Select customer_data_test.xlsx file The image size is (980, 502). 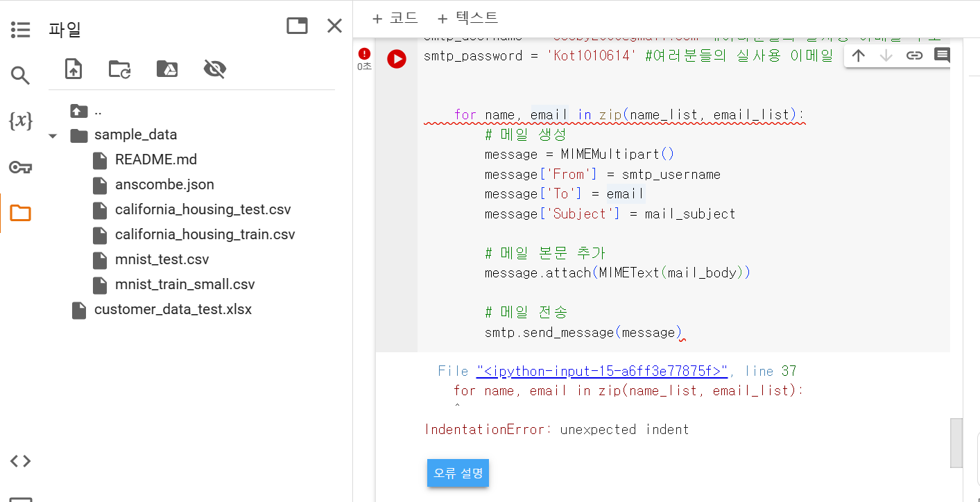coord(173,309)
